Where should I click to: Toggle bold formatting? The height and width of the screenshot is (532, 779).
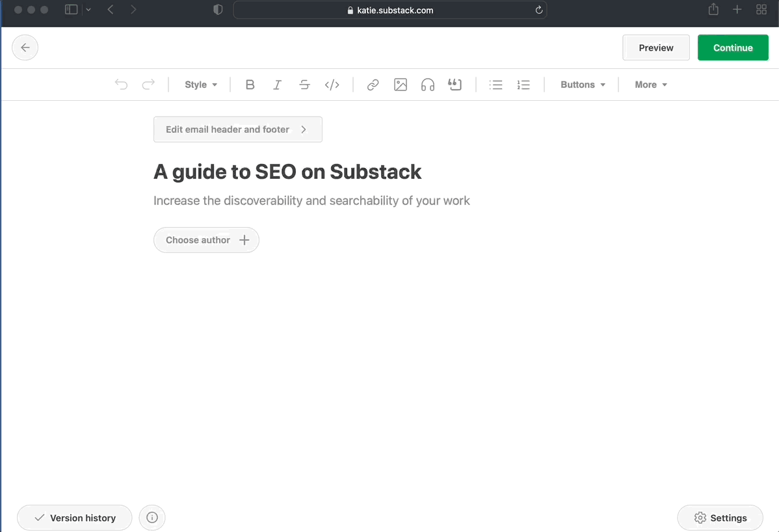[250, 85]
